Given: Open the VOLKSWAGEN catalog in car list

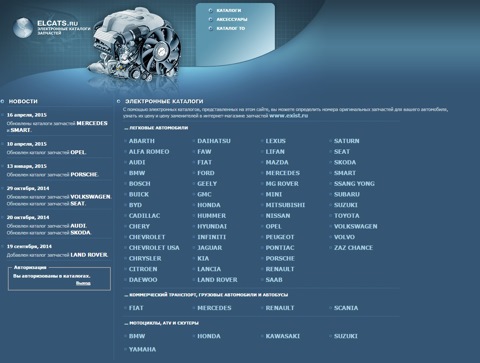Looking at the screenshot, I should click(x=356, y=226).
